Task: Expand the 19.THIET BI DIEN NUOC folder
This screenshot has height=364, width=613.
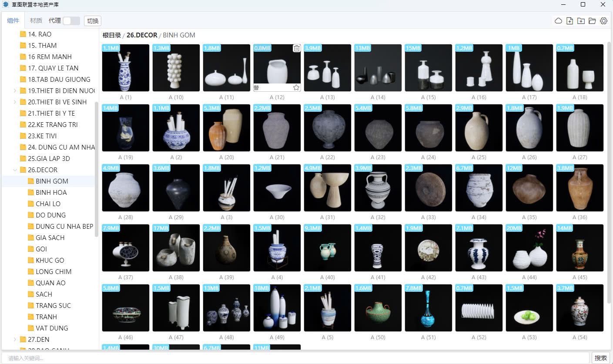Action: pyautogui.click(x=15, y=90)
